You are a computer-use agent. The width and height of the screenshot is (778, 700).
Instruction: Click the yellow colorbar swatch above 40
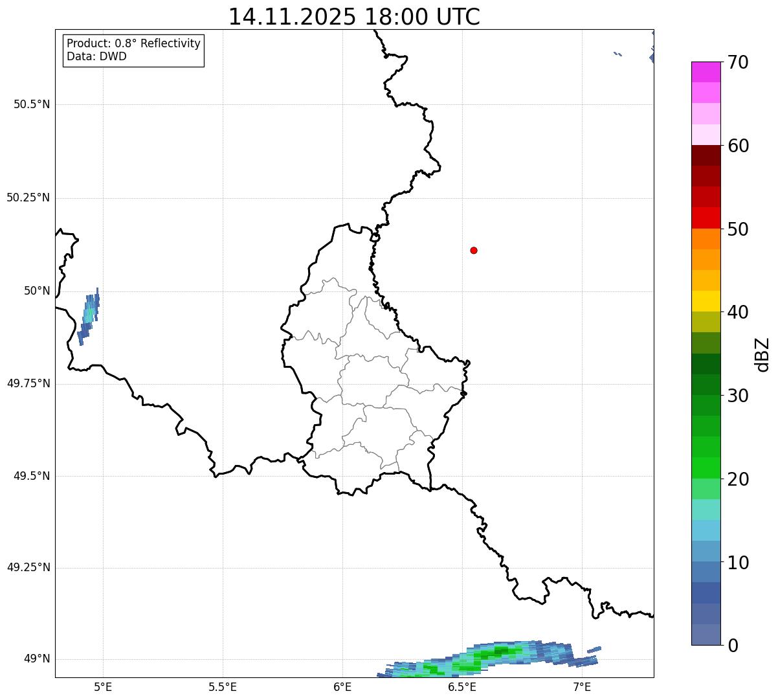tap(706, 301)
